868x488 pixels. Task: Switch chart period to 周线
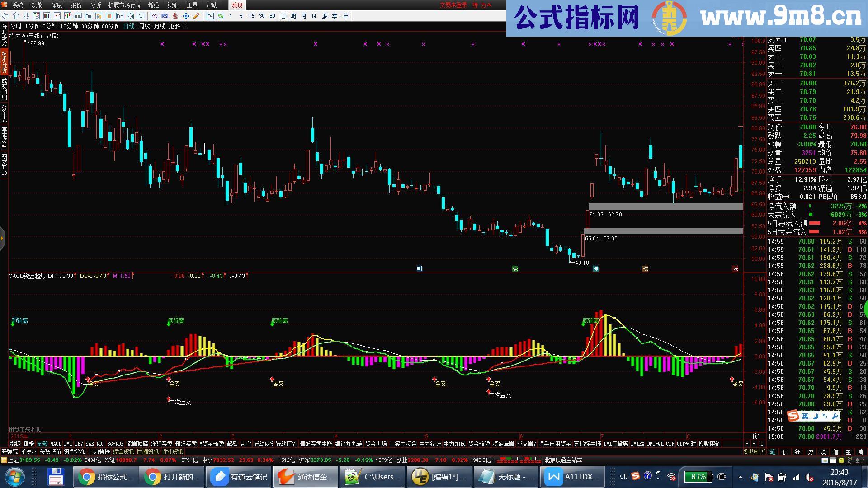pos(143,26)
